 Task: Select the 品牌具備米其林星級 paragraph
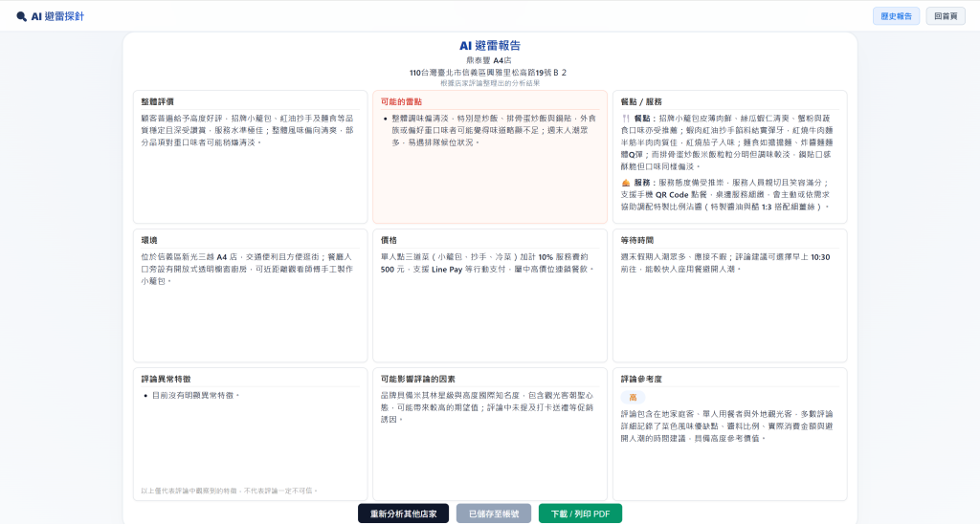pyautogui.click(x=487, y=407)
